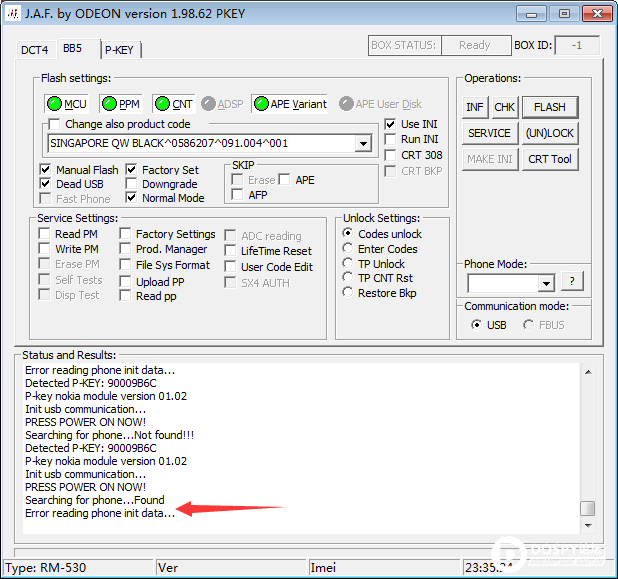Switch to the DCT4 tab
This screenshot has width=618, height=579.
(x=35, y=50)
